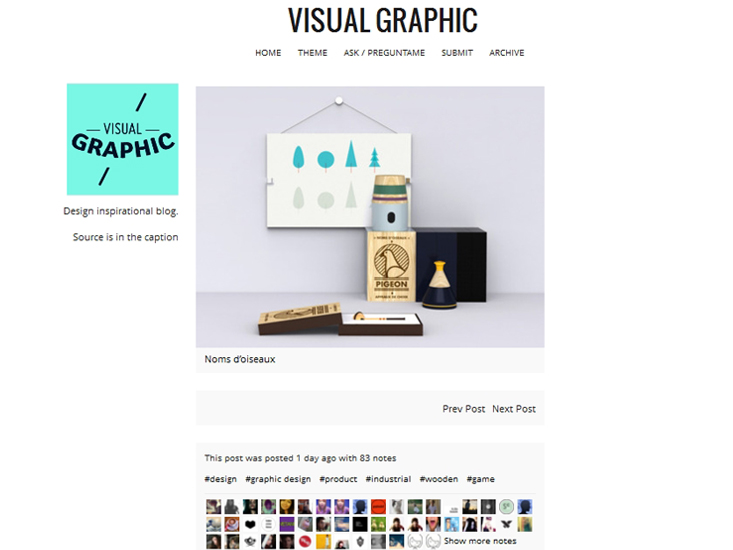View the blog ARCHIVE
This screenshot has height=550, width=733.
(507, 53)
